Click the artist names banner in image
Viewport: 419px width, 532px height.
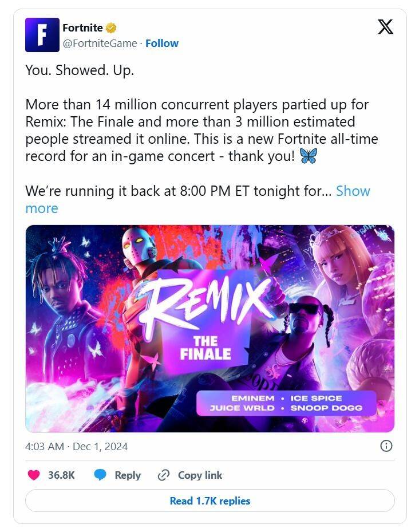[x=286, y=403]
